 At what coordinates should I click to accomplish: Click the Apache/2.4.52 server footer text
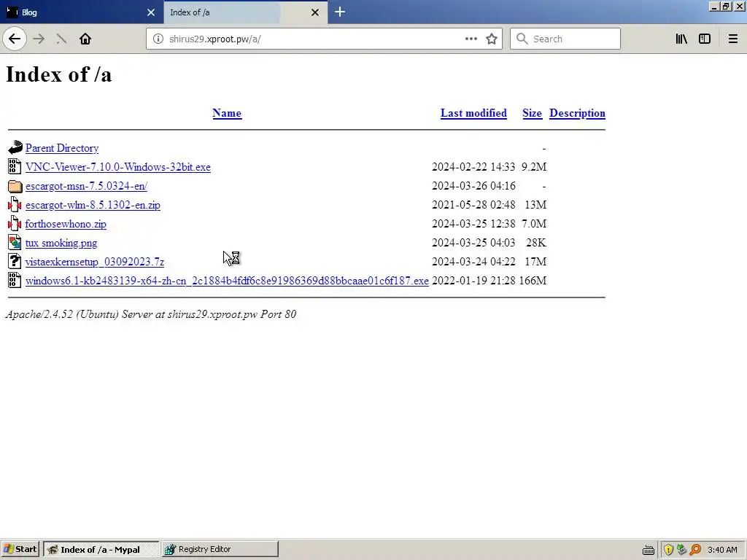pos(151,314)
